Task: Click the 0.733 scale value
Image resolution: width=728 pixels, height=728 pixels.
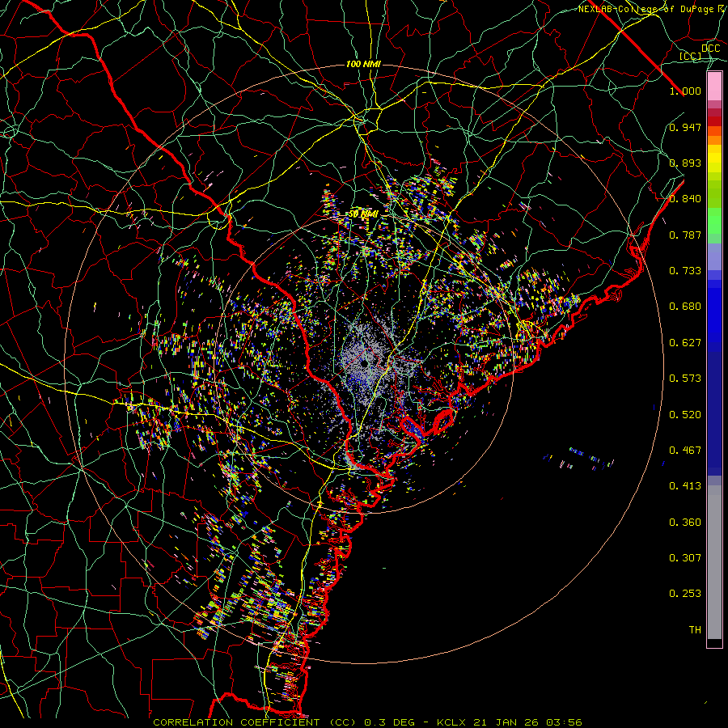Action: 685,271
